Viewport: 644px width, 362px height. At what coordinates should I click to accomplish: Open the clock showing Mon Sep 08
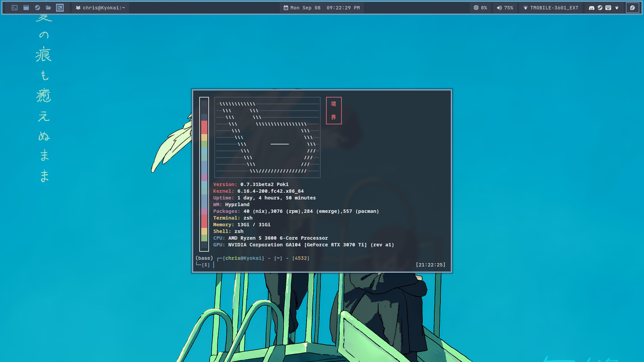pyautogui.click(x=321, y=8)
